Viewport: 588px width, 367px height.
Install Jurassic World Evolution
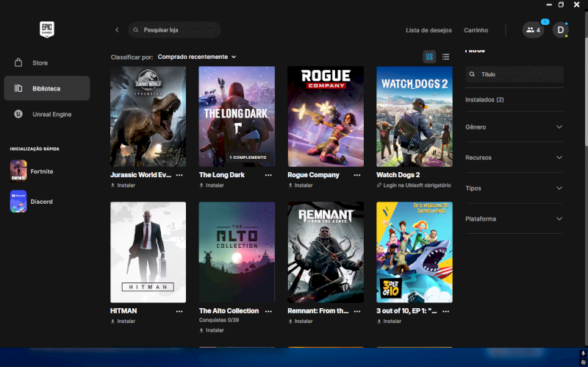click(x=123, y=185)
